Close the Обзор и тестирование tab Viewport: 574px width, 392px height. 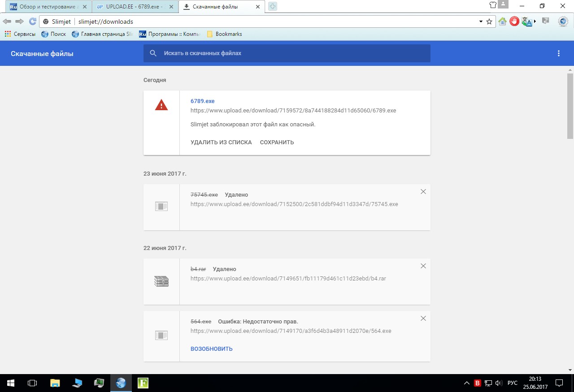pyautogui.click(x=84, y=7)
